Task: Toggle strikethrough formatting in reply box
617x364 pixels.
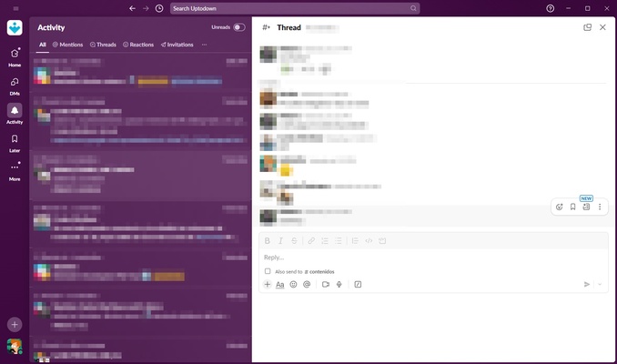Action: tap(294, 241)
